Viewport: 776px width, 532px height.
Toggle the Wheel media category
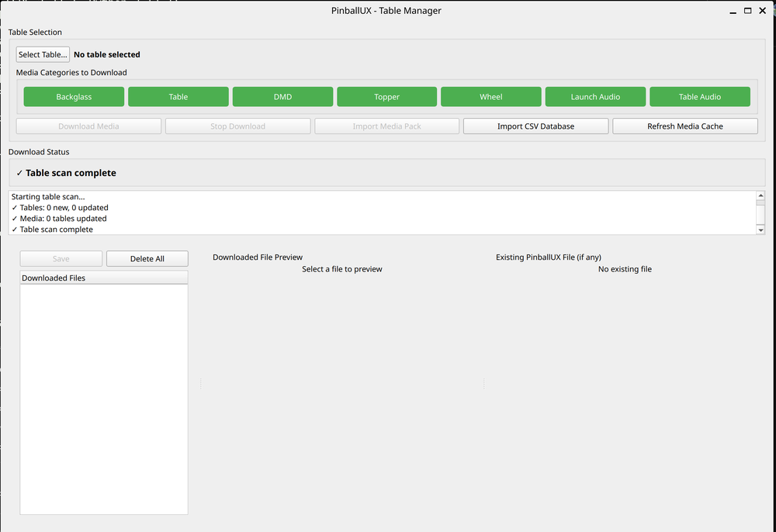491,97
